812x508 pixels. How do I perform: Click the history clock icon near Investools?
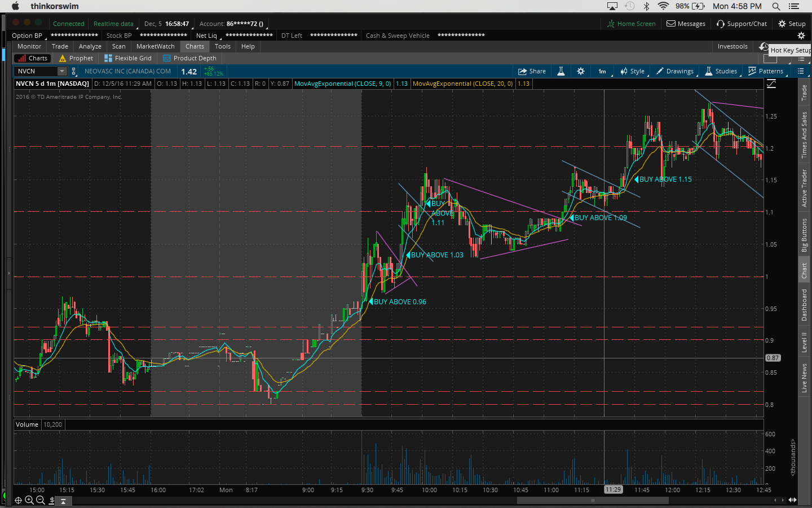[764, 46]
